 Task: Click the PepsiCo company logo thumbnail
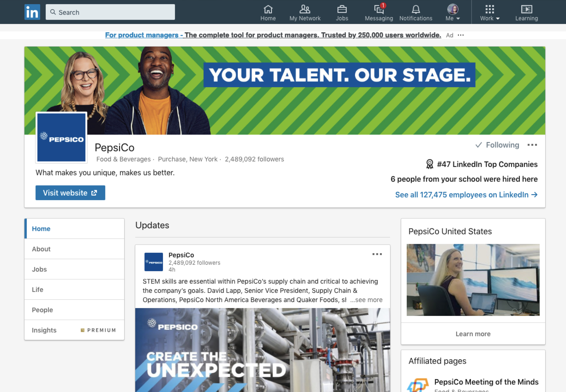coord(61,137)
